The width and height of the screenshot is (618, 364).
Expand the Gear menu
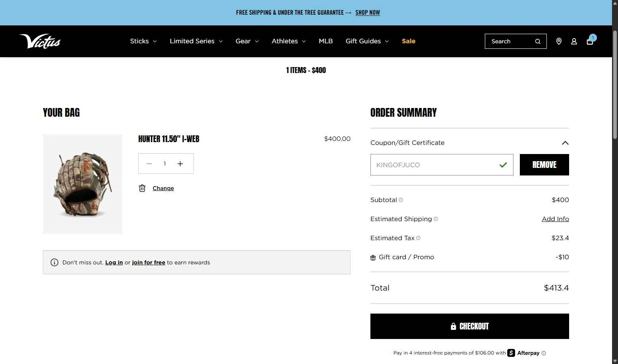click(247, 41)
